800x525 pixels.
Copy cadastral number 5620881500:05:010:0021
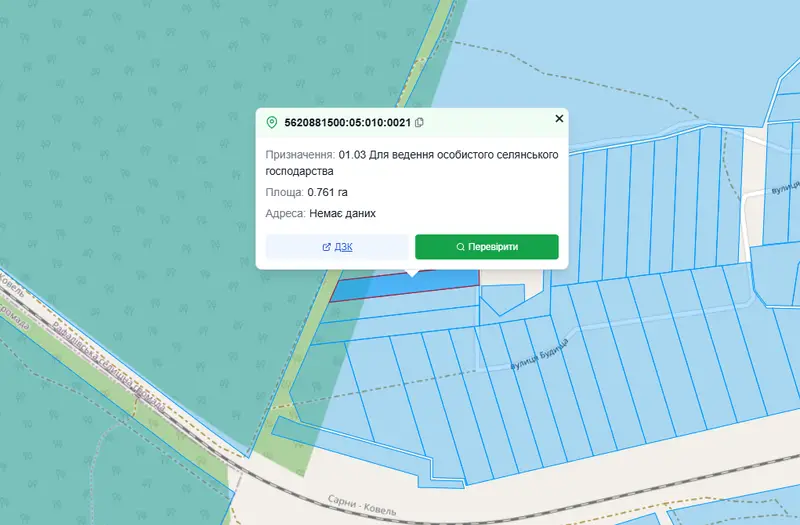pyautogui.click(x=419, y=122)
